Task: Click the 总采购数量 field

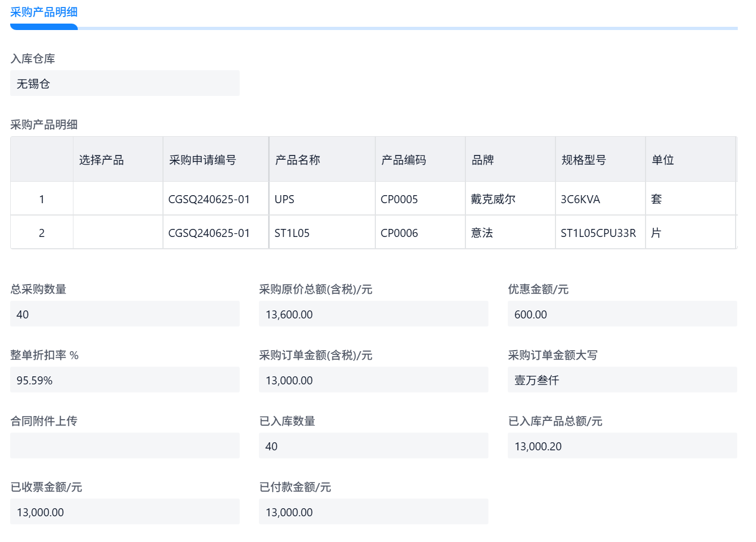Action: tap(124, 314)
